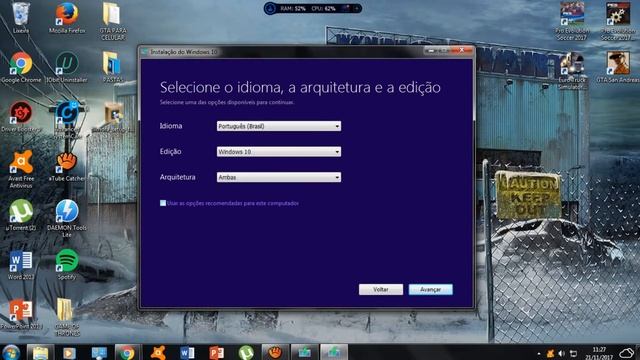Image resolution: width=640 pixels, height=360 pixels.
Task: Select the Advanced SystemCare desktop icon
Action: (67, 119)
